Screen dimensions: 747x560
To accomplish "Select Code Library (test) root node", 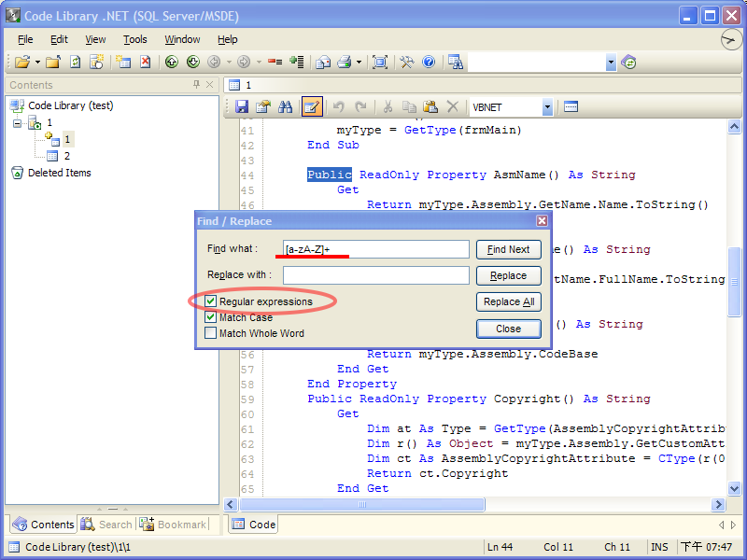I will (71, 105).
